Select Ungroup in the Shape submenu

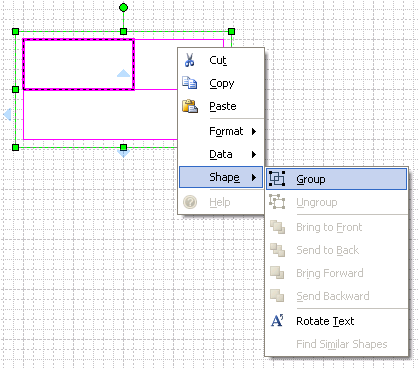337,202
